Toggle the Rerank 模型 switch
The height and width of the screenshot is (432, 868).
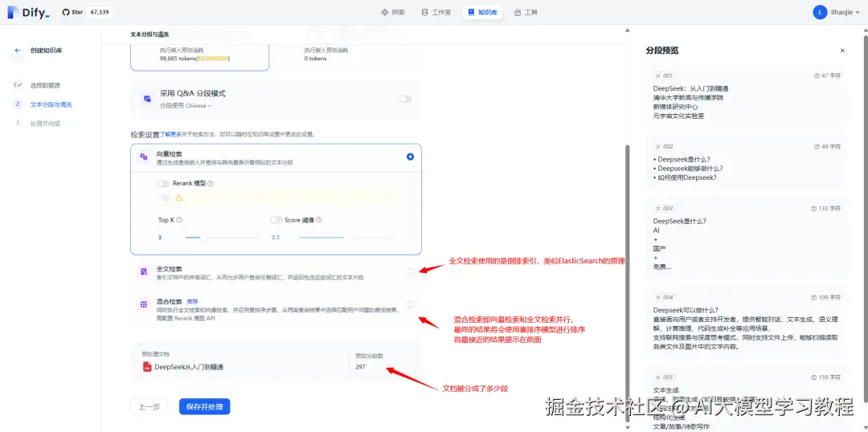pyautogui.click(x=162, y=183)
